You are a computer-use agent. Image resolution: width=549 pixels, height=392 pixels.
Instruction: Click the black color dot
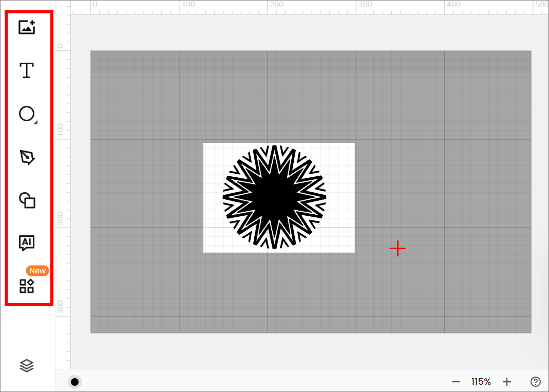point(75,382)
